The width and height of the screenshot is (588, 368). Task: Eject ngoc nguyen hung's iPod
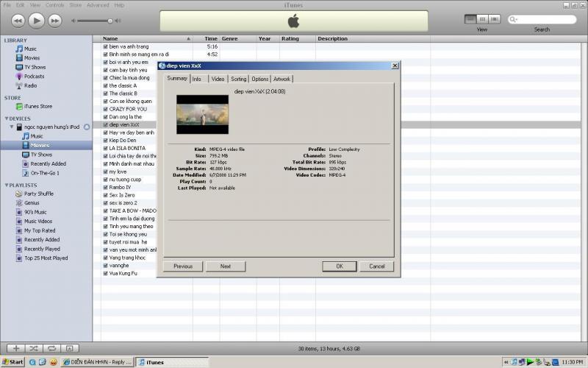[87, 127]
